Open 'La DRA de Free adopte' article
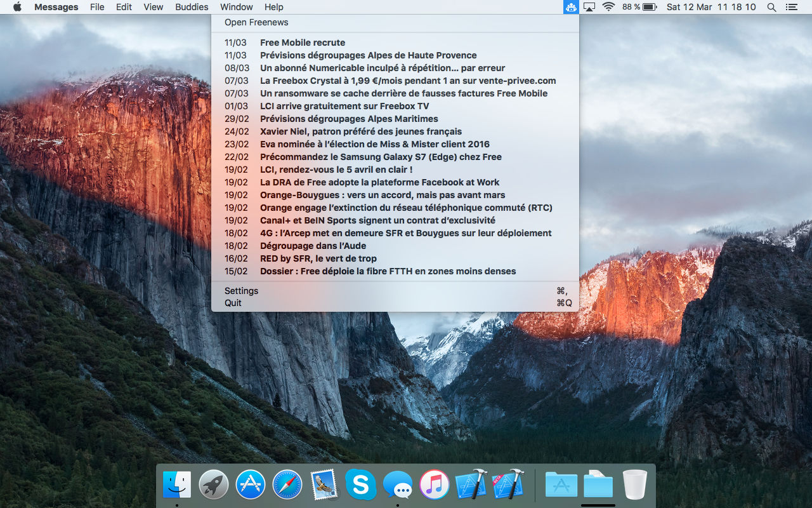 pyautogui.click(x=395, y=182)
